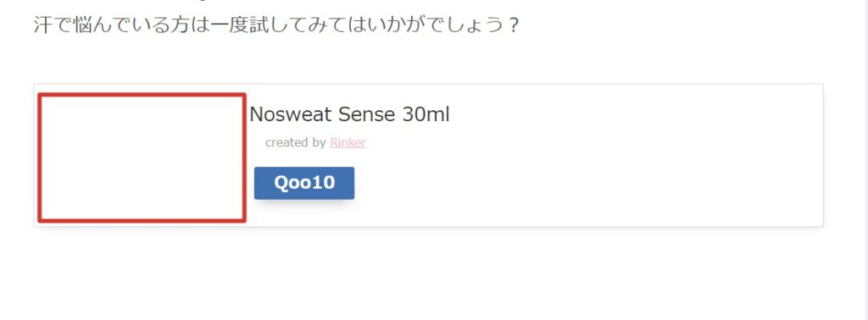This screenshot has width=868, height=320.
Task: Open the Rinker link
Action: (x=348, y=142)
